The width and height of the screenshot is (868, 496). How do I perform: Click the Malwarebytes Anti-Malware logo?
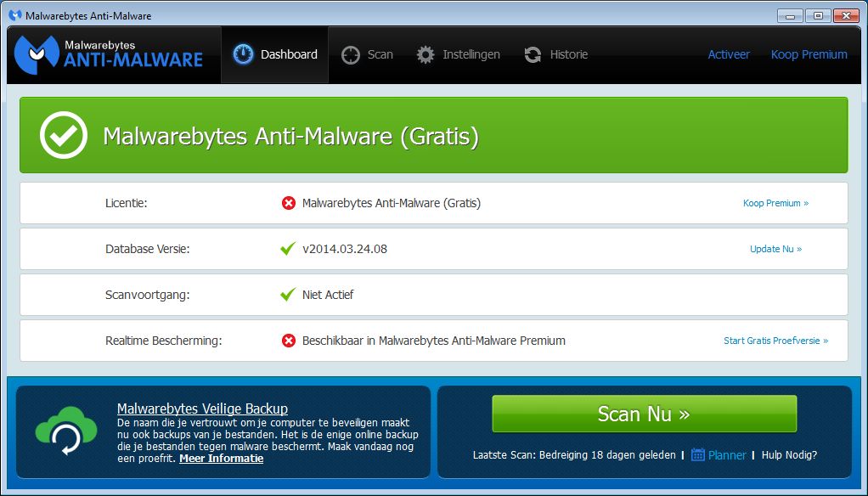(109, 54)
